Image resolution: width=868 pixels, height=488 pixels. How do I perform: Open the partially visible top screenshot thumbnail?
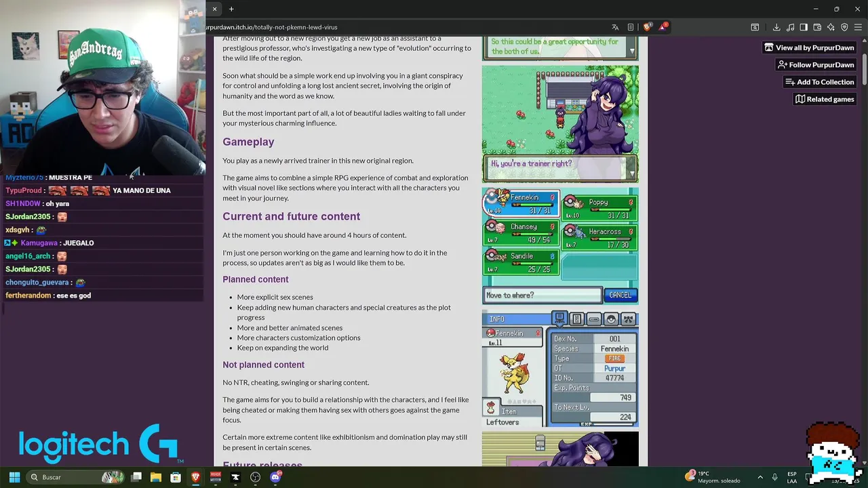pyautogui.click(x=560, y=48)
